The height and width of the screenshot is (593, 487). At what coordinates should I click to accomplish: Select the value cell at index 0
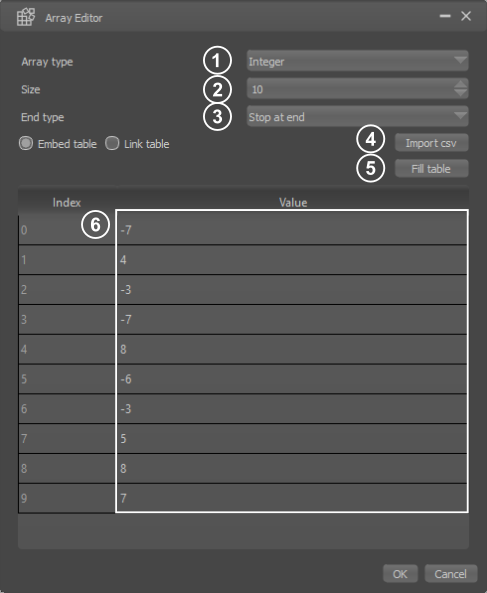click(292, 230)
